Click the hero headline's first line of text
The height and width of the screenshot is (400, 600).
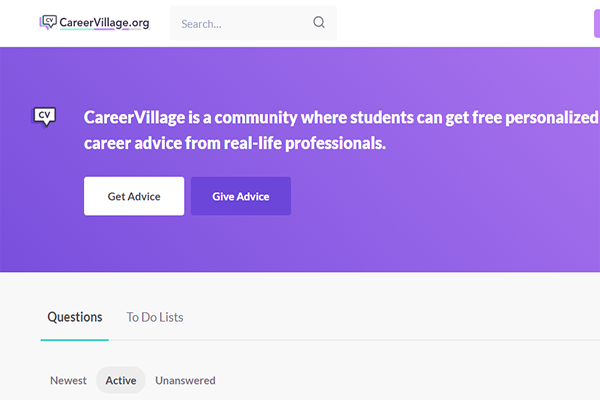[340, 117]
